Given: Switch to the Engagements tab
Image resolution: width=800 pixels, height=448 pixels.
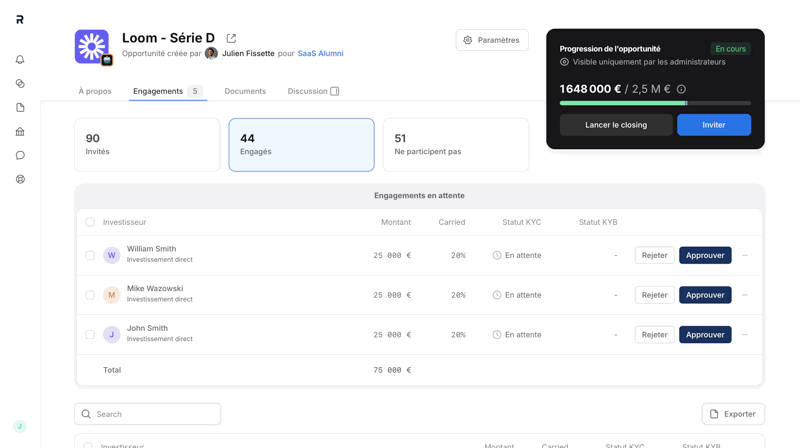Looking at the screenshot, I should point(168,91).
